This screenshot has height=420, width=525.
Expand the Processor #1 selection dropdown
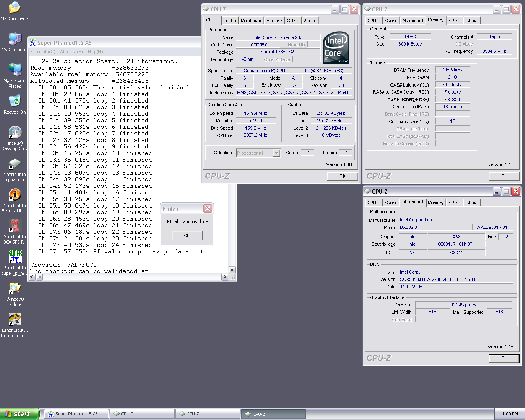(x=276, y=153)
